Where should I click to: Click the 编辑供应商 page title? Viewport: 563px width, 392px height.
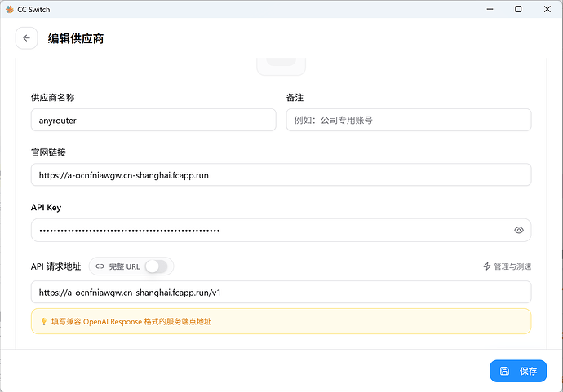click(76, 38)
